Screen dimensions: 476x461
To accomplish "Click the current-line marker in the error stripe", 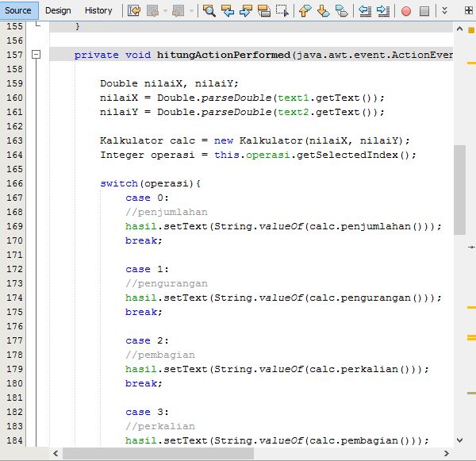I will tap(471, 248).
